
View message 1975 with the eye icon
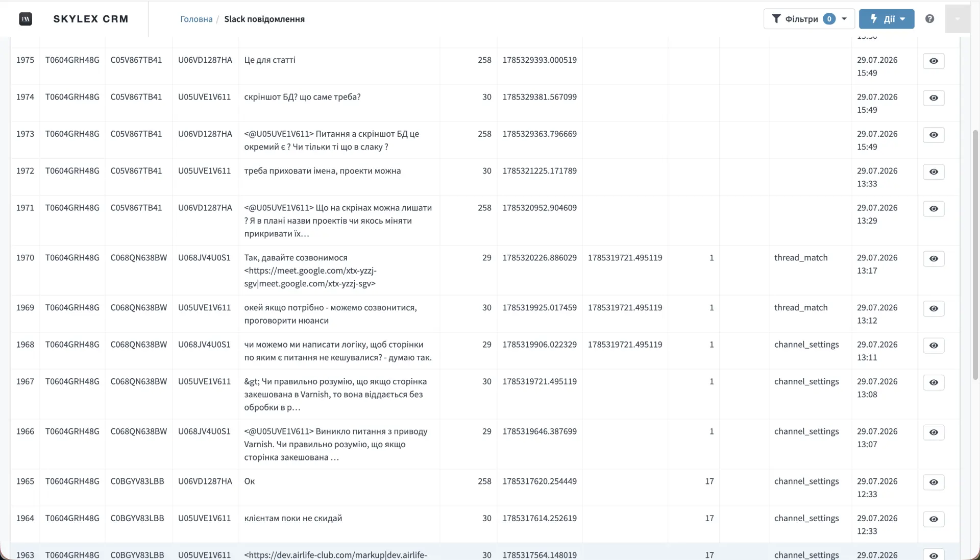pos(934,61)
